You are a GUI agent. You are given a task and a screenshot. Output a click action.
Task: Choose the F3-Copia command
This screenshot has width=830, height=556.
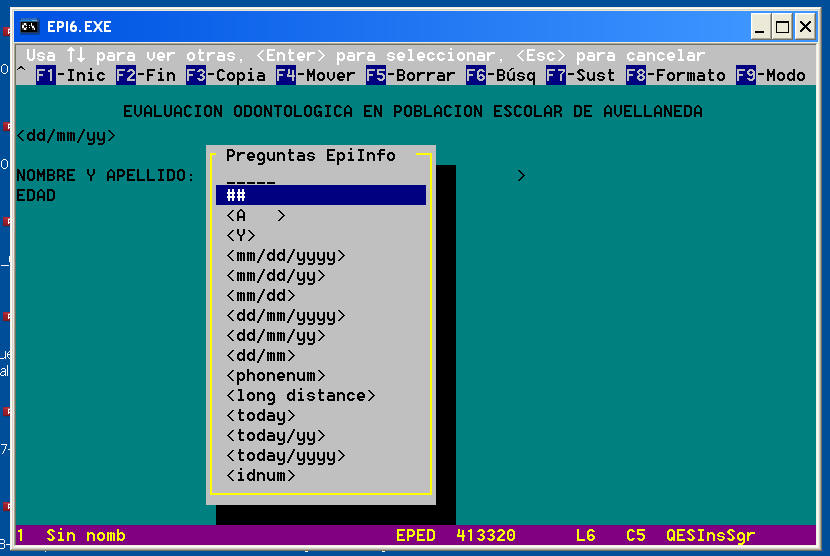[225, 75]
